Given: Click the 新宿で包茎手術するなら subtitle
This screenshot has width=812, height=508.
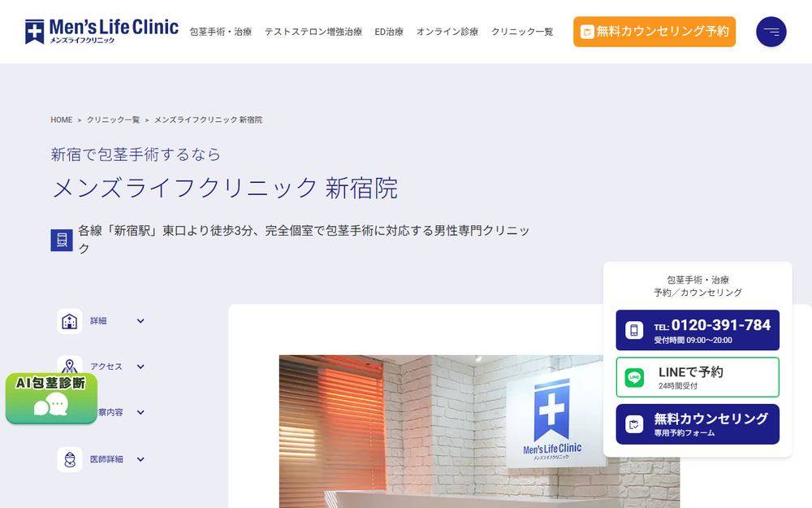Looking at the screenshot, I should point(136,154).
